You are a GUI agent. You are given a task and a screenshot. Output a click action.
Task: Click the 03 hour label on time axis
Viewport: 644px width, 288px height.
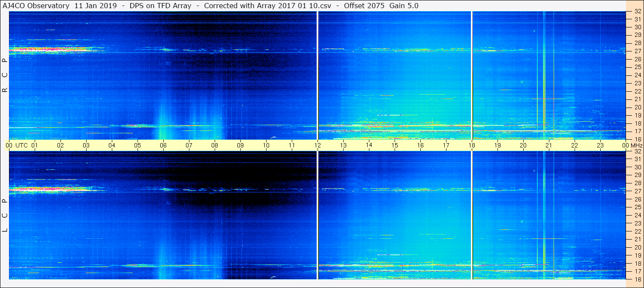coord(86,145)
